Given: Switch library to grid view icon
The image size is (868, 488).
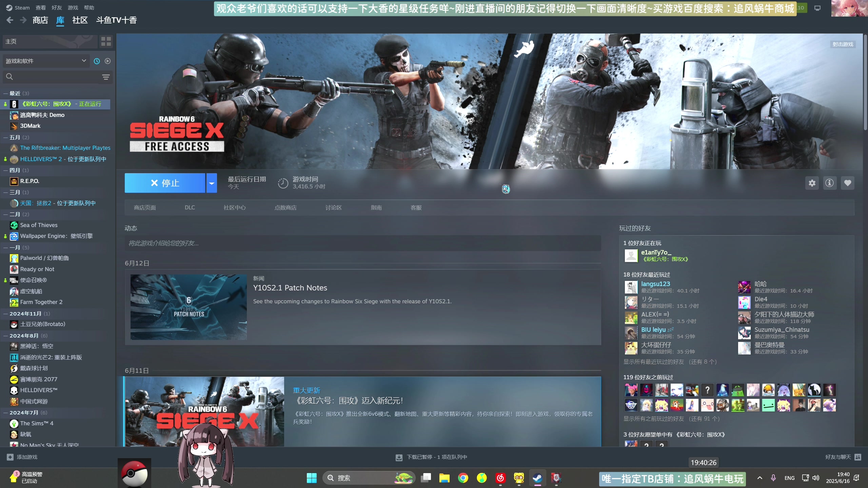Looking at the screenshot, I should pyautogui.click(x=106, y=41).
